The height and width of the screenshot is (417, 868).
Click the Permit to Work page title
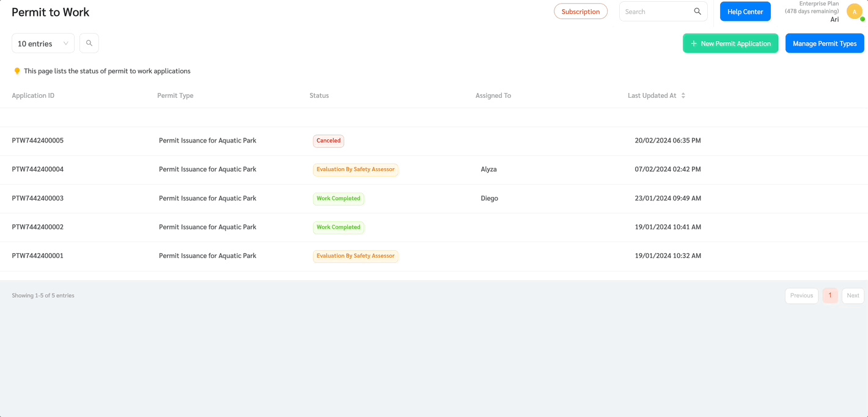[x=50, y=12]
